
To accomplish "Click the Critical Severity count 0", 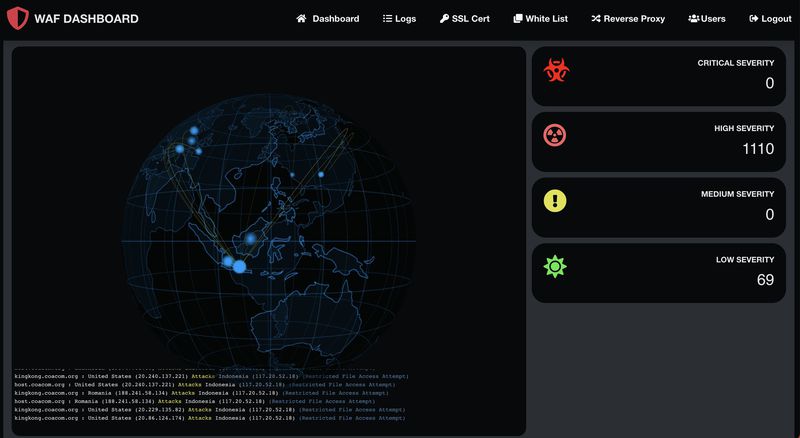I will (x=769, y=83).
